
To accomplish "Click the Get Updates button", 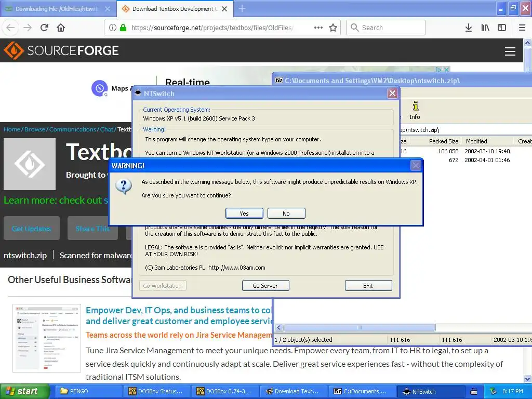I will tap(32, 229).
